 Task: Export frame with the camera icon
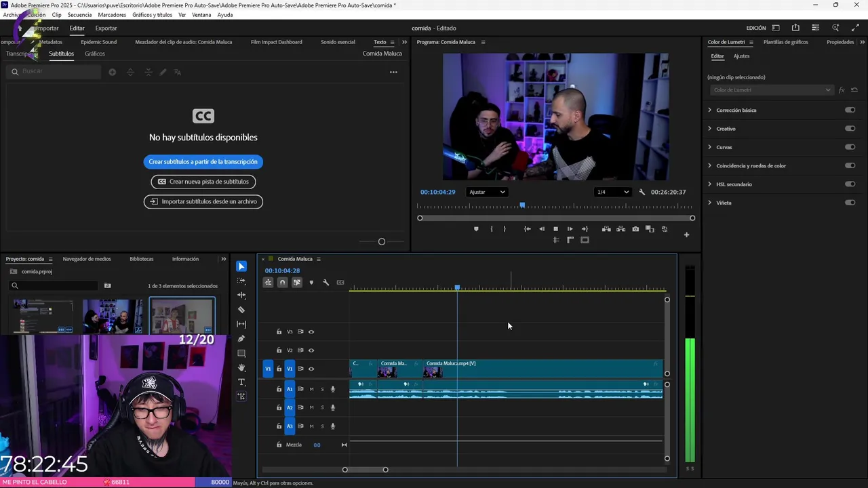635,229
